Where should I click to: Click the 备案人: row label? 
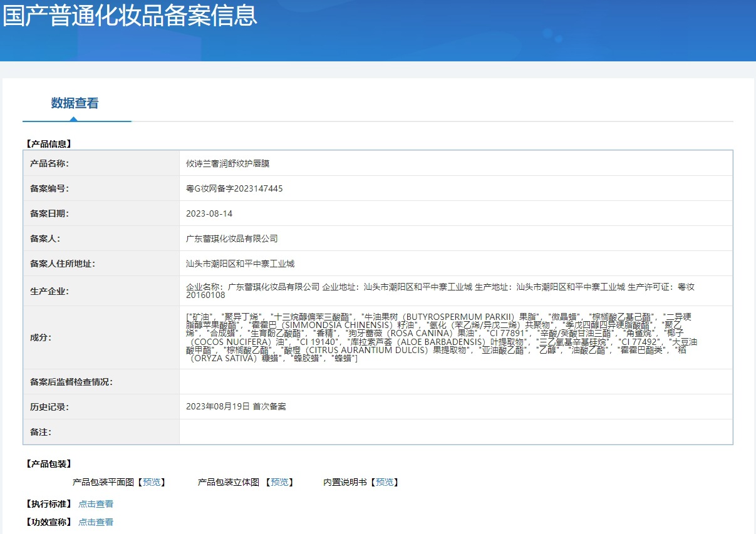coord(45,239)
